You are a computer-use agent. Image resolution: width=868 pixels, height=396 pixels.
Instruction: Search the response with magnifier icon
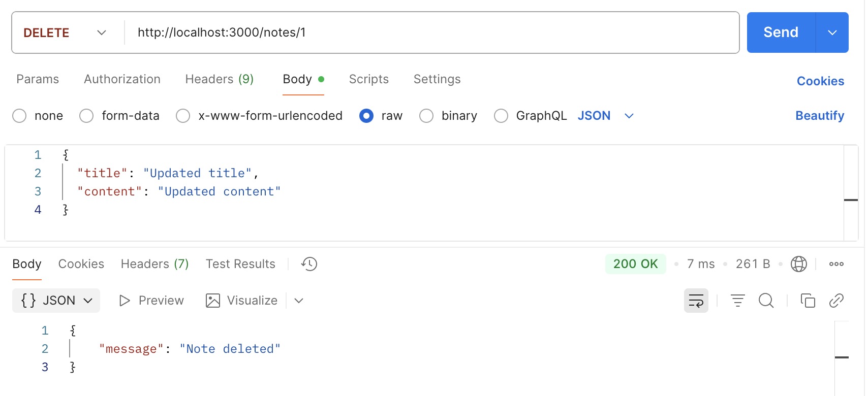tap(766, 301)
